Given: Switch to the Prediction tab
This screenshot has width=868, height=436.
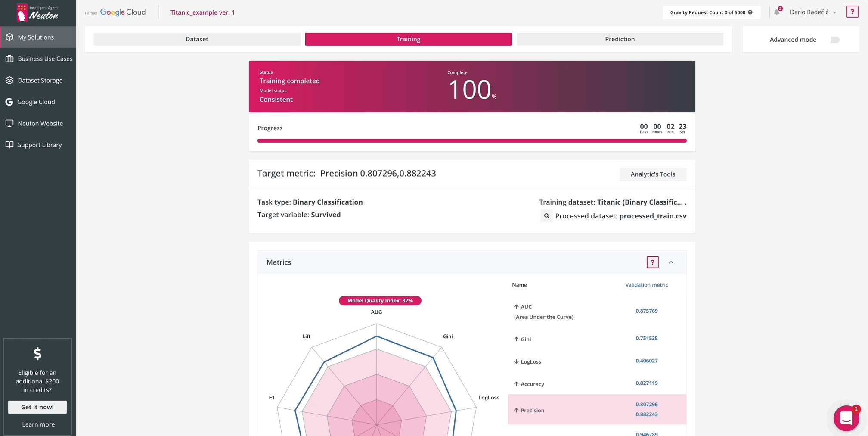Looking at the screenshot, I should coord(620,39).
